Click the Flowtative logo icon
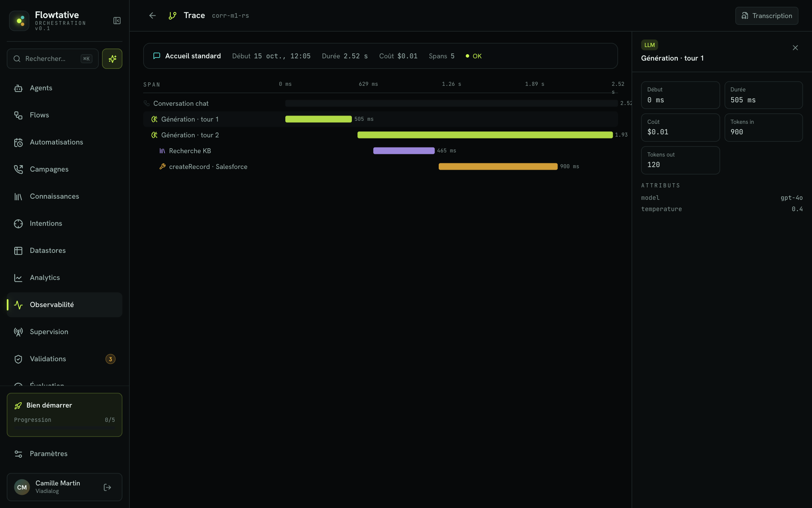The width and height of the screenshot is (812, 508). point(19,21)
